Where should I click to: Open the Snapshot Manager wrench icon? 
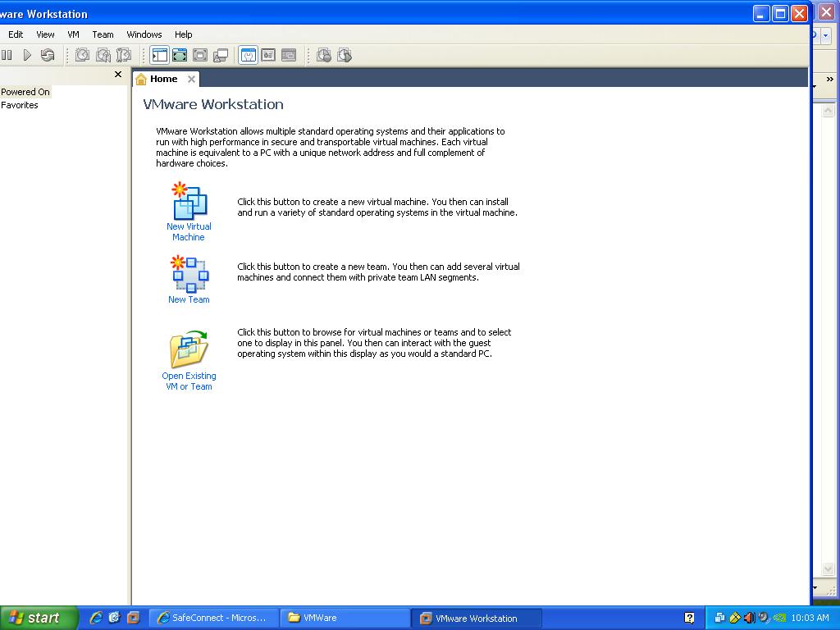pyautogui.click(x=124, y=55)
